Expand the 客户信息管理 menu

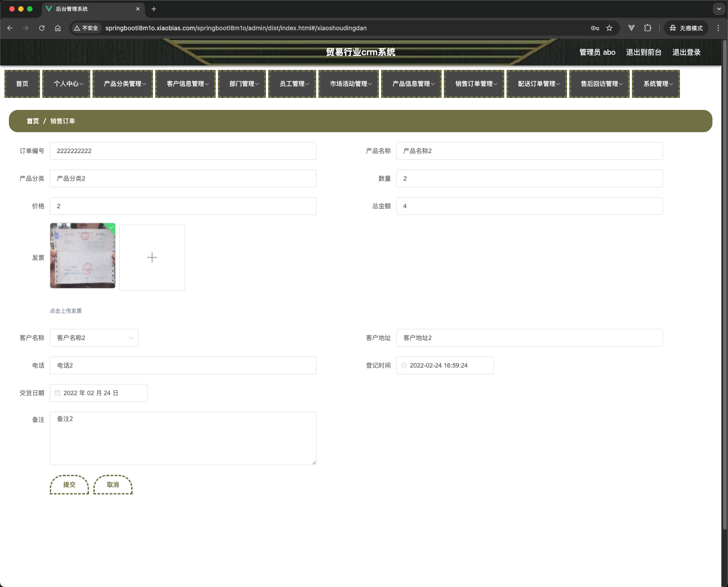pyautogui.click(x=185, y=84)
